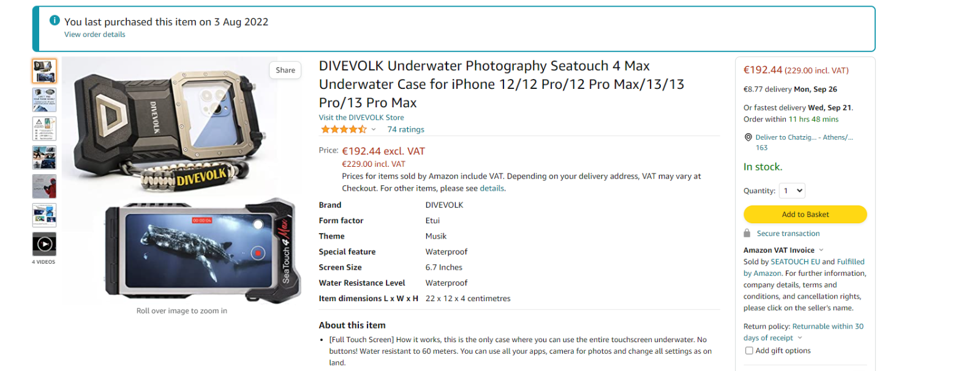Open the SEATOUCH EU seller link
This screenshot has height=371, width=980.
coord(795,262)
